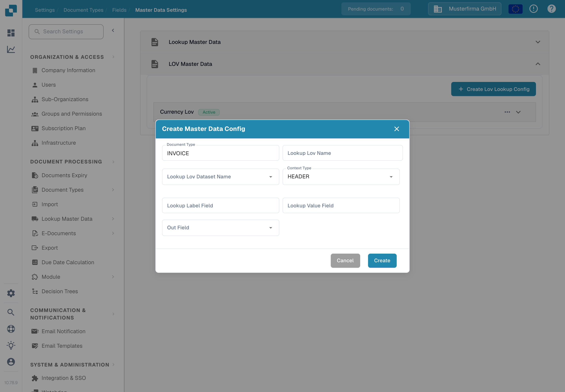This screenshot has width=565, height=392.
Task: Click the Cancel button in dialog
Action: (345, 261)
